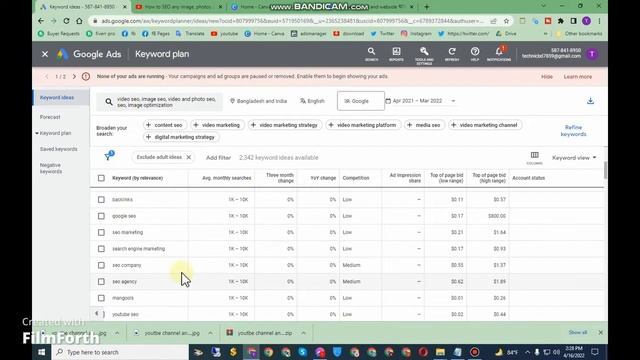Open the Google search network selector
Viewport: 640px width, 360px height.
(x=361, y=101)
